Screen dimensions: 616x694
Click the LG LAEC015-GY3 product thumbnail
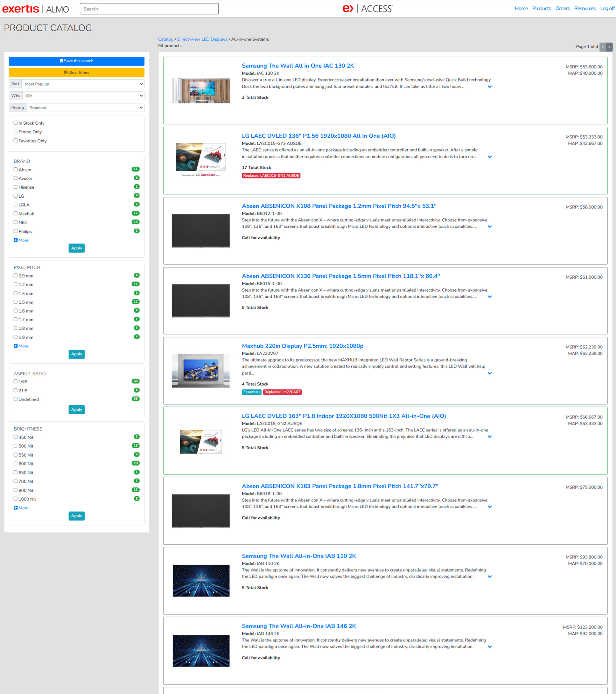point(201,160)
